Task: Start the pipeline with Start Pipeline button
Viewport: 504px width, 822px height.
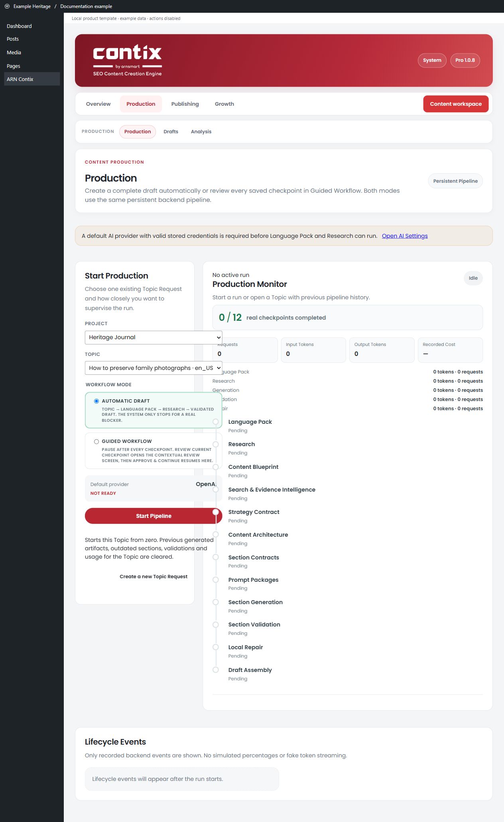Action: coord(154,516)
